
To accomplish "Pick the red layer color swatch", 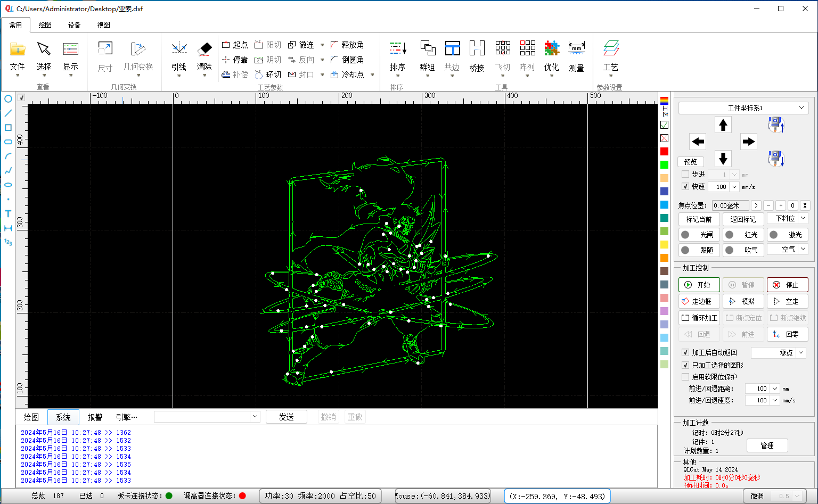I will click(664, 152).
